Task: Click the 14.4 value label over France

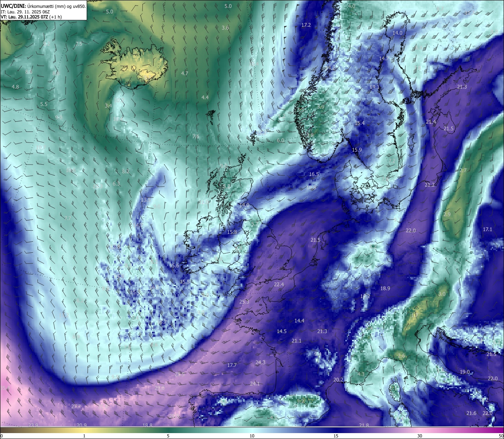Action: (x=299, y=321)
